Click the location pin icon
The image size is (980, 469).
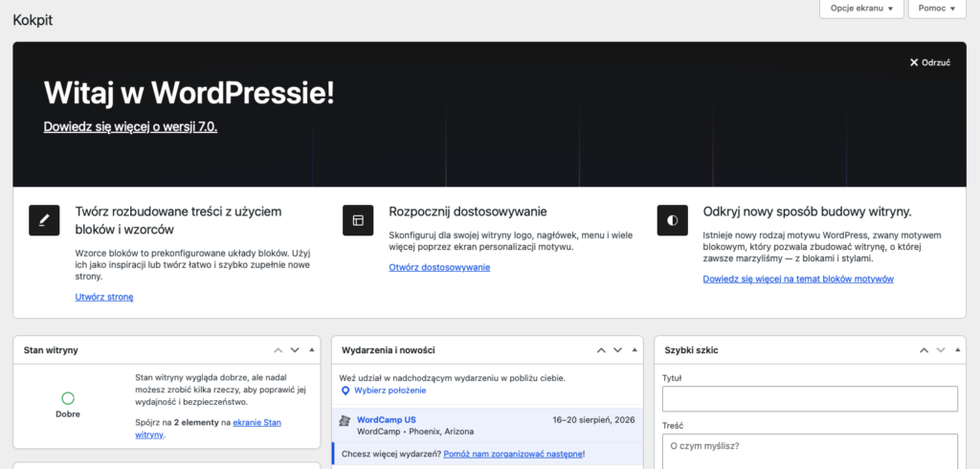345,391
